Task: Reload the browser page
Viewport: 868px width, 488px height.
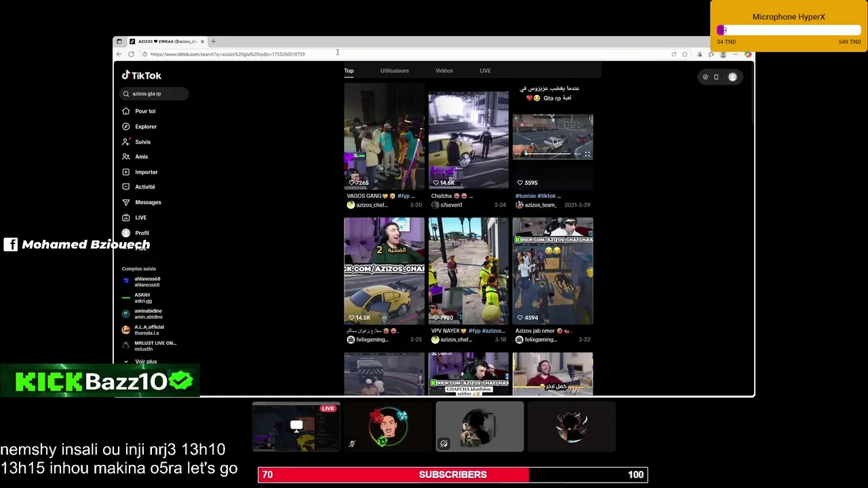Action: tap(131, 54)
